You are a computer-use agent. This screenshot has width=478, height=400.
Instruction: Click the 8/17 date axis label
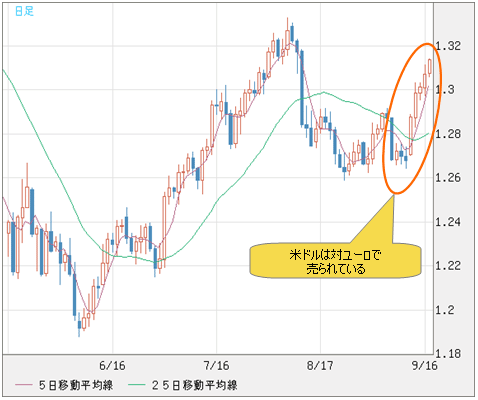320,366
